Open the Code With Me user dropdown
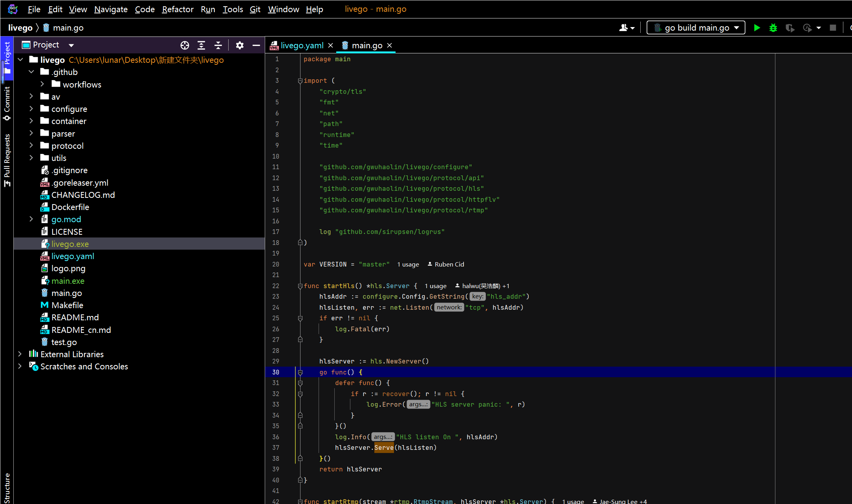852x504 pixels. (627, 28)
